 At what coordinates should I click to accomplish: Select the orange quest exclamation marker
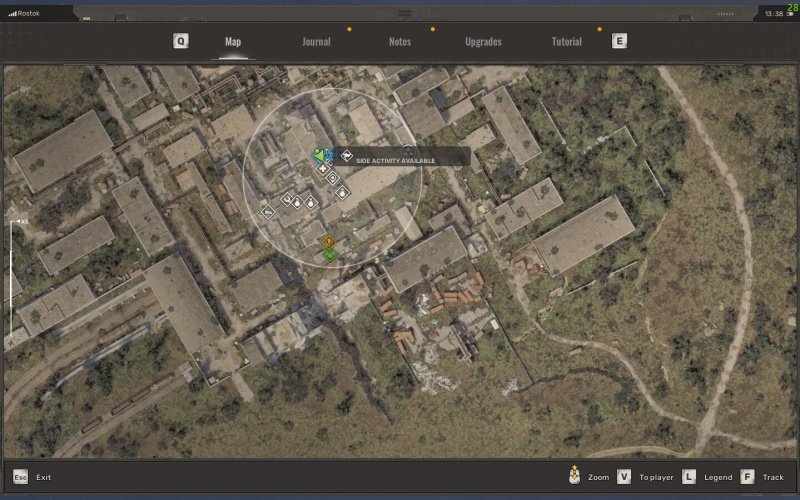pyautogui.click(x=328, y=242)
